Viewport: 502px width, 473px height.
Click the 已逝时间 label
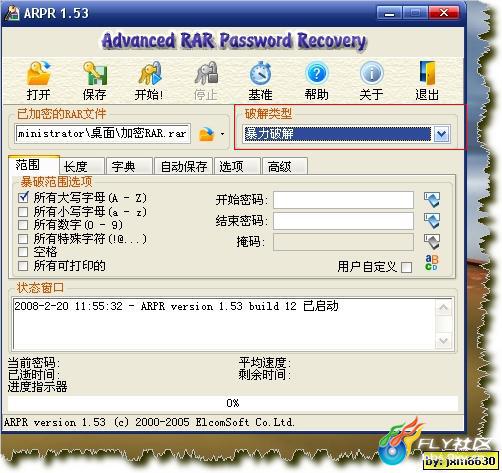[x=34, y=375]
